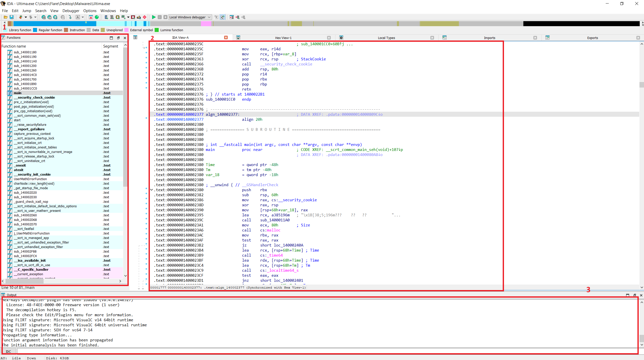This screenshot has width=644, height=360.
Task: Terminate process with the stop button
Action: tap(165, 17)
